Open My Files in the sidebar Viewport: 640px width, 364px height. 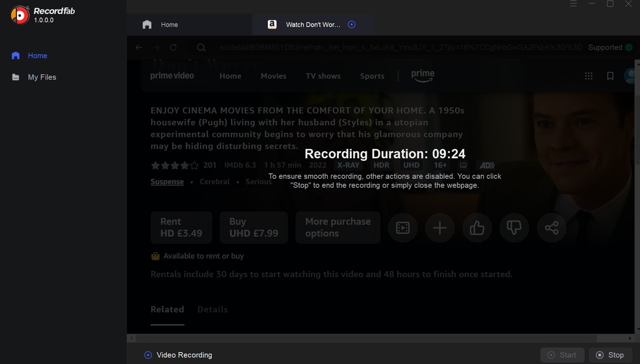(x=34, y=77)
